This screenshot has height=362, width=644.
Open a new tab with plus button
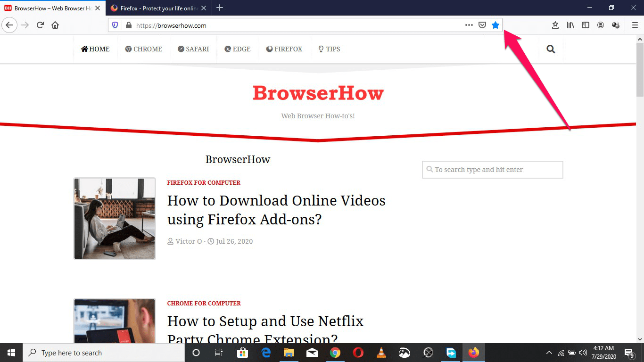pos(220,8)
